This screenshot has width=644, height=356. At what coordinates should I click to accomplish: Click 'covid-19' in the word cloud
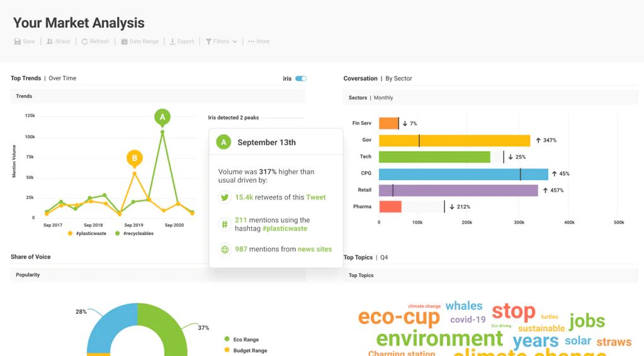click(468, 319)
